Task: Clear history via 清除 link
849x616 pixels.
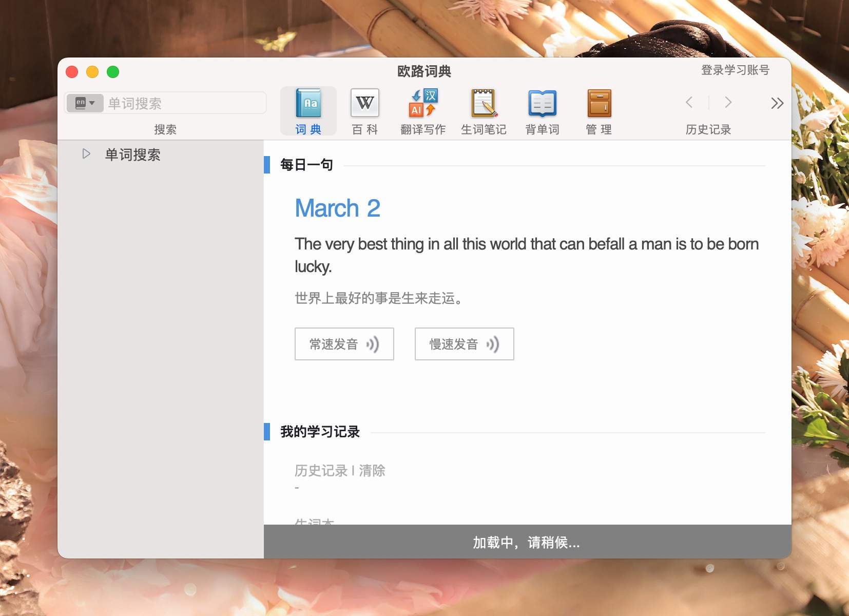Action: 374,471
